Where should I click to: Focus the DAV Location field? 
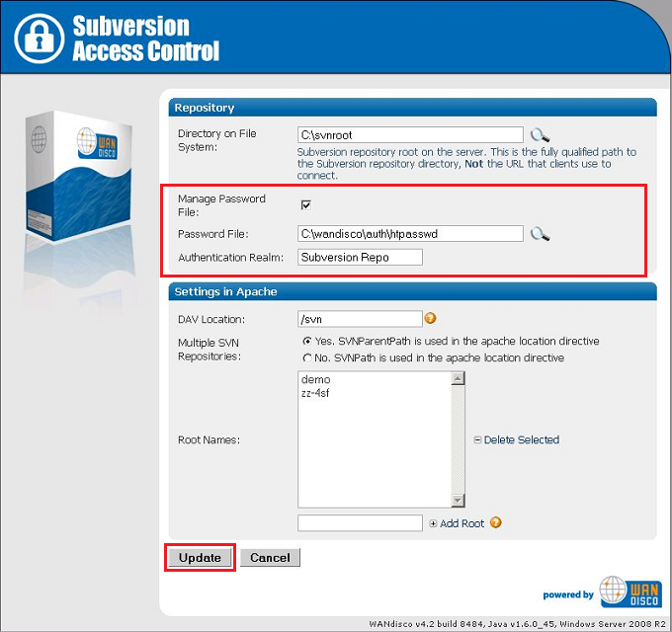click(360, 319)
